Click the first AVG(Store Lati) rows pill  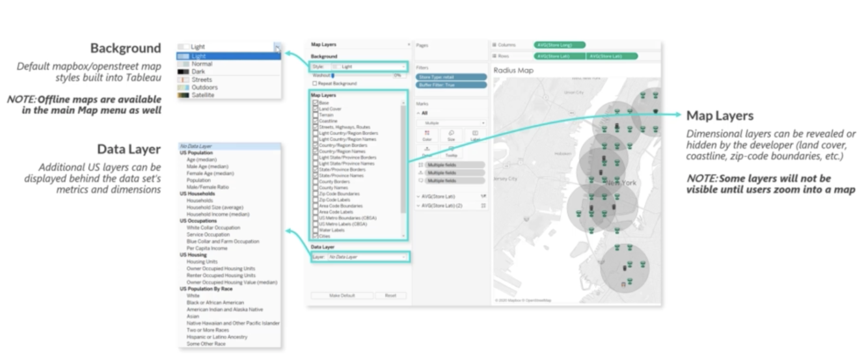click(560, 56)
